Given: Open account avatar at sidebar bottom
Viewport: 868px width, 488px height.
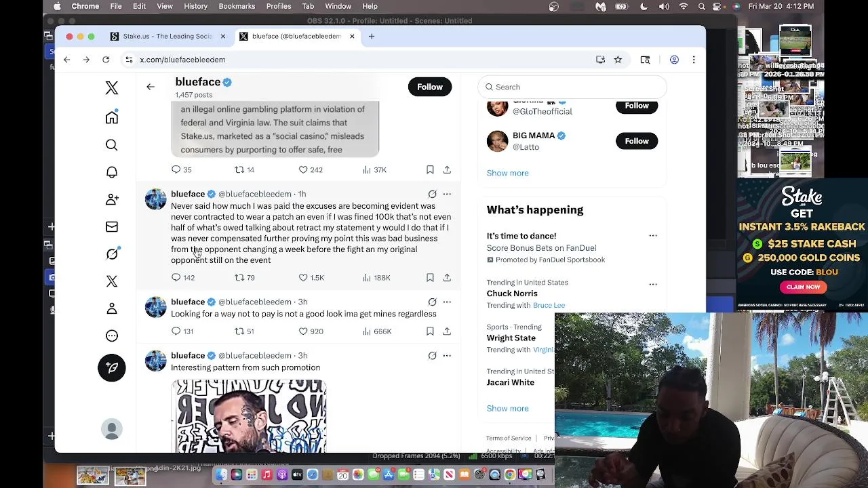Looking at the screenshot, I should coord(112,428).
